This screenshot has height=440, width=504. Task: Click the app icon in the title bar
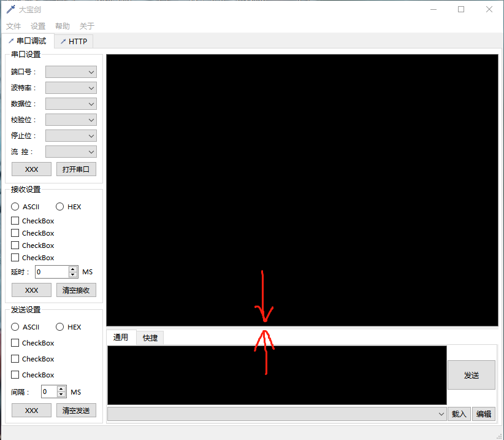9,9
